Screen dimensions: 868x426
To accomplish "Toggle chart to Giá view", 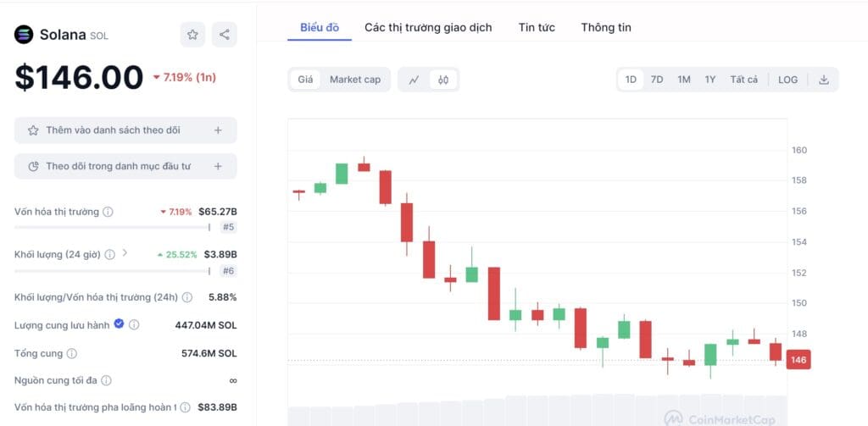I will (305, 80).
